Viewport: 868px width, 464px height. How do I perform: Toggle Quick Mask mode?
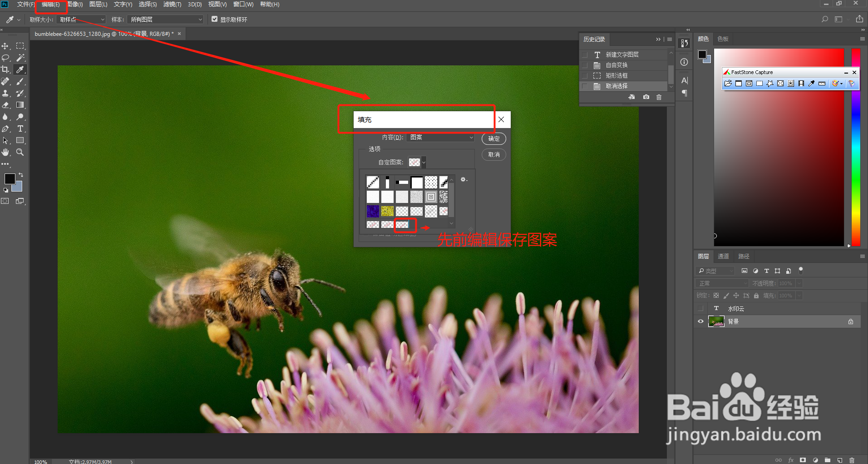tap(5, 201)
